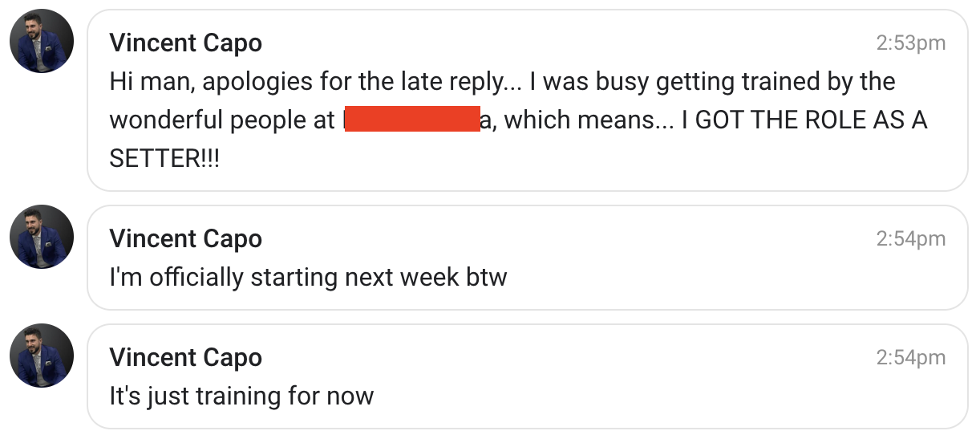Click the avatar beside the 2:53pm message

tap(42, 42)
